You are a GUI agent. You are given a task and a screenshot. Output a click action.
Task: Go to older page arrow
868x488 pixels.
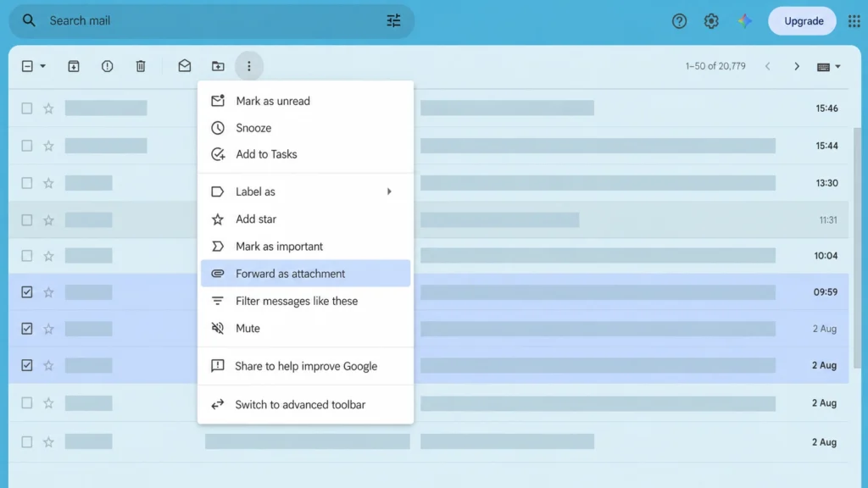click(x=797, y=66)
